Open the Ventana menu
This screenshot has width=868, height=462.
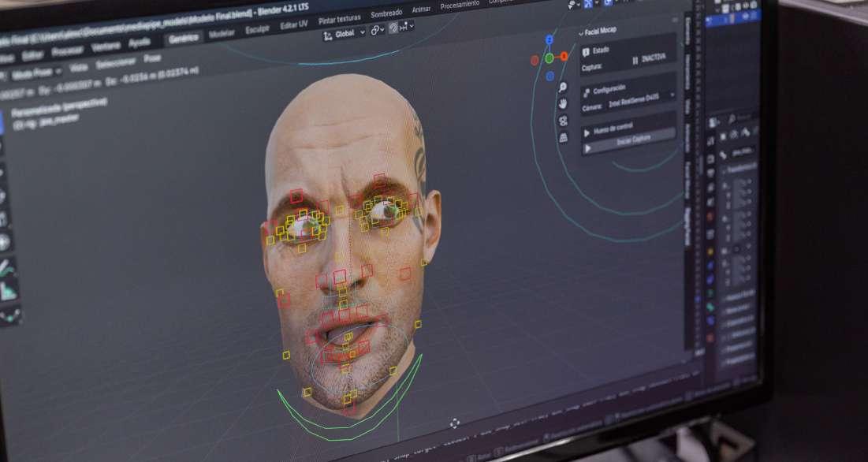click(105, 47)
